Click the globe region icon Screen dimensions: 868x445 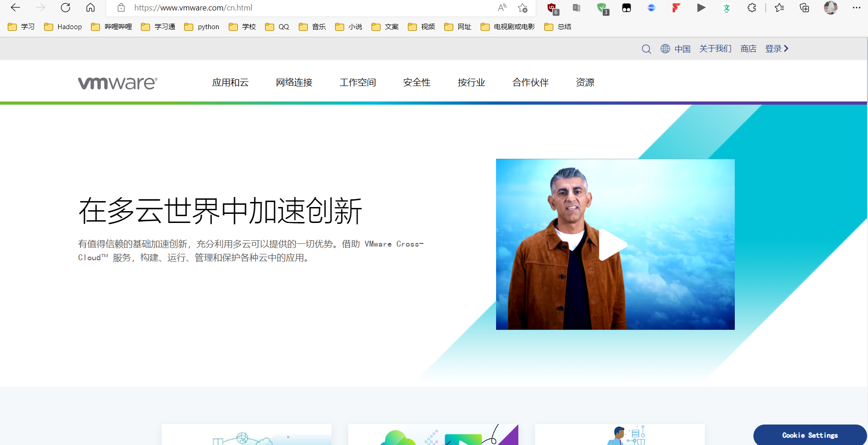pos(665,49)
